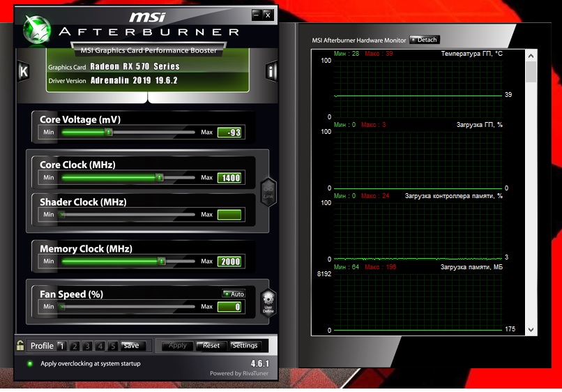
Task: Click the Memory Clock (MHz) label
Action: pyautogui.click(x=86, y=248)
